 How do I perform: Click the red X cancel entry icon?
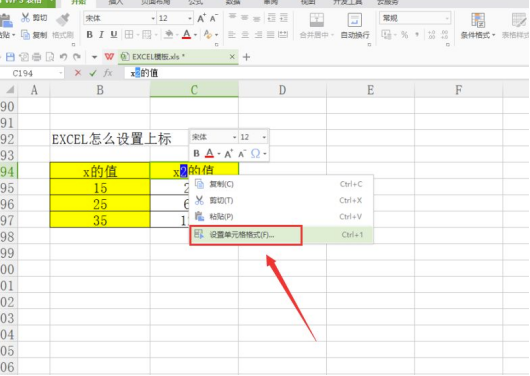click(x=78, y=73)
